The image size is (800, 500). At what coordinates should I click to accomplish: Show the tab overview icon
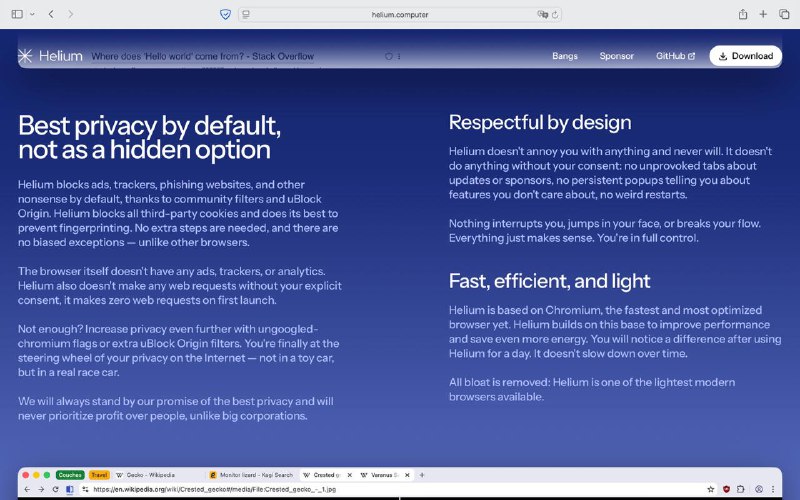[x=783, y=14]
